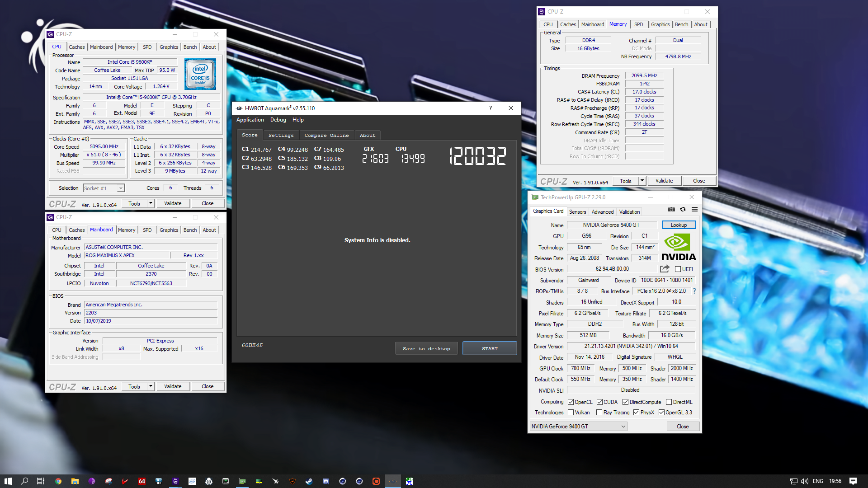
Task: Switch to CPU-Z purple chip taskbar icon
Action: pos(175,481)
